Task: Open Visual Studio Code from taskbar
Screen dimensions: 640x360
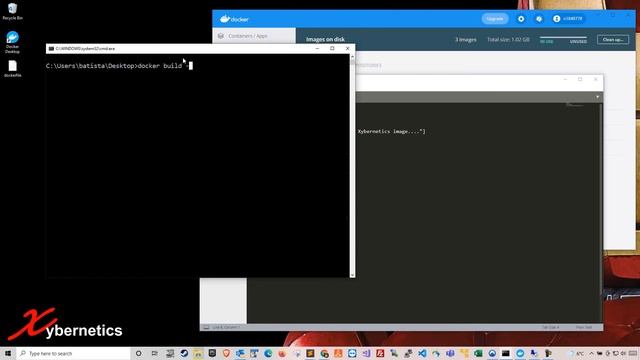Action: [422, 353]
